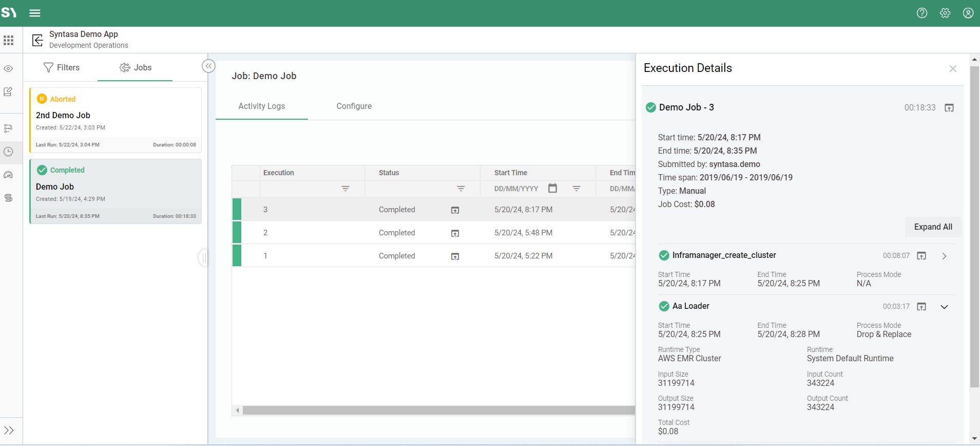The height and width of the screenshot is (446, 980).
Task: Click the back arrow beside Syntasa Demo App
Action: (37, 40)
